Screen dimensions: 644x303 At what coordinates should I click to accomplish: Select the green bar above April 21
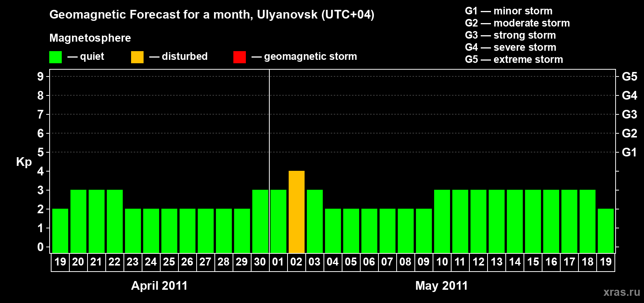(x=97, y=221)
